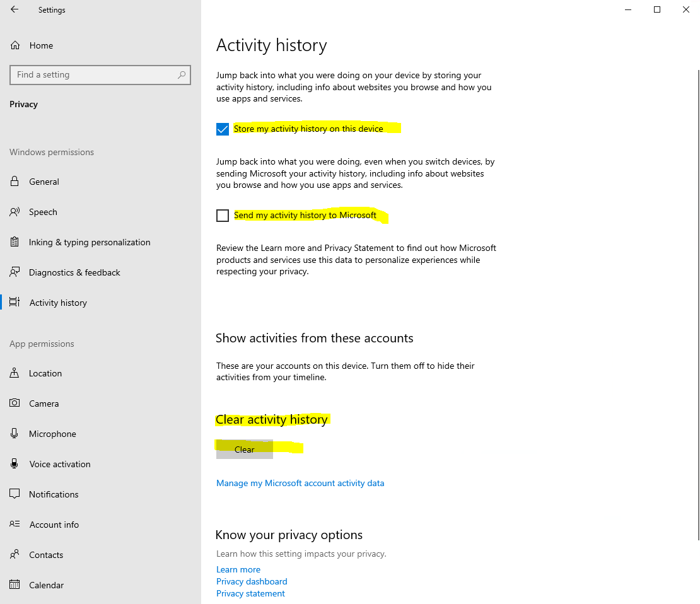Click the Home icon in the sidebar
The width and height of the screenshot is (700, 604).
pos(15,45)
